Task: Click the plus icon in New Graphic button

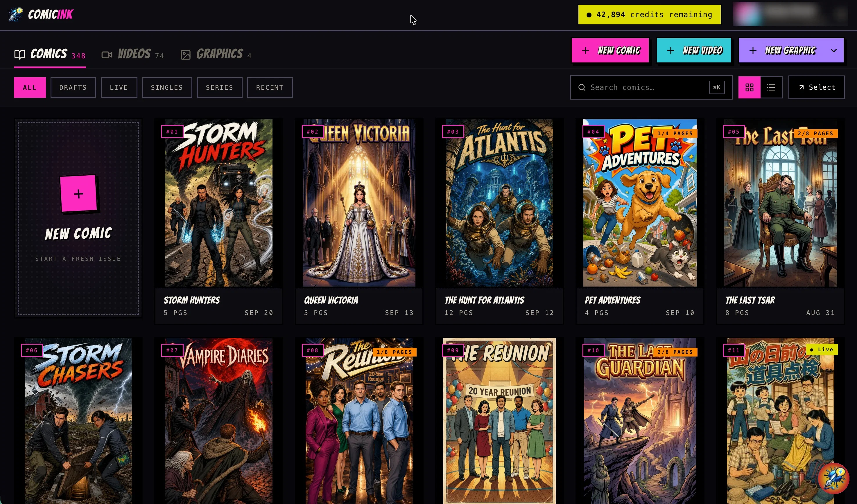Action: tap(753, 51)
